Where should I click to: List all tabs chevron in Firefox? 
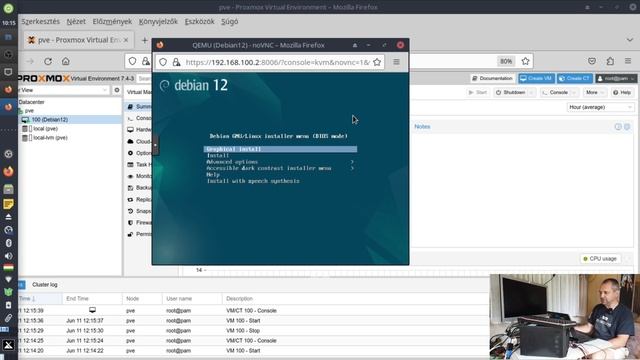[630, 40]
